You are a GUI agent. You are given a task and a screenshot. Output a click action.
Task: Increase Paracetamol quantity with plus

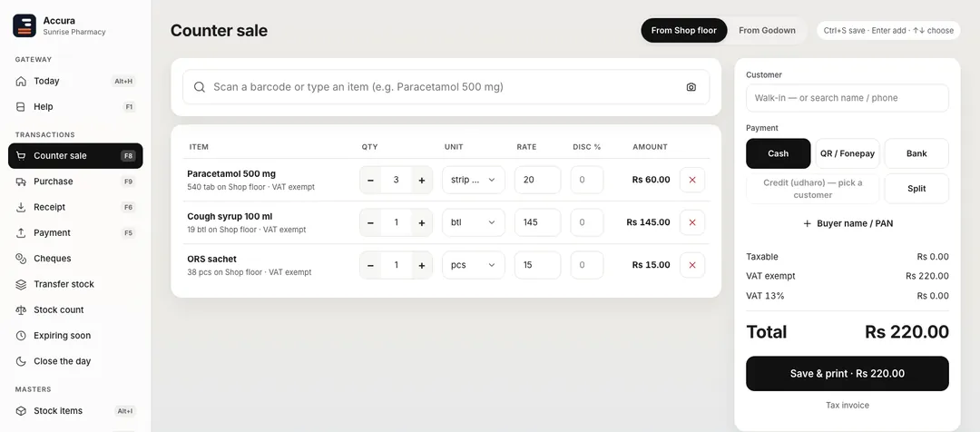coord(421,180)
